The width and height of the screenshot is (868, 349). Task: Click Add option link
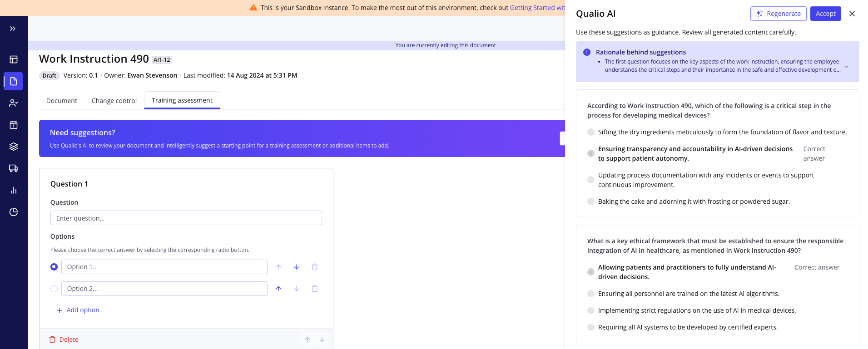pyautogui.click(x=78, y=310)
